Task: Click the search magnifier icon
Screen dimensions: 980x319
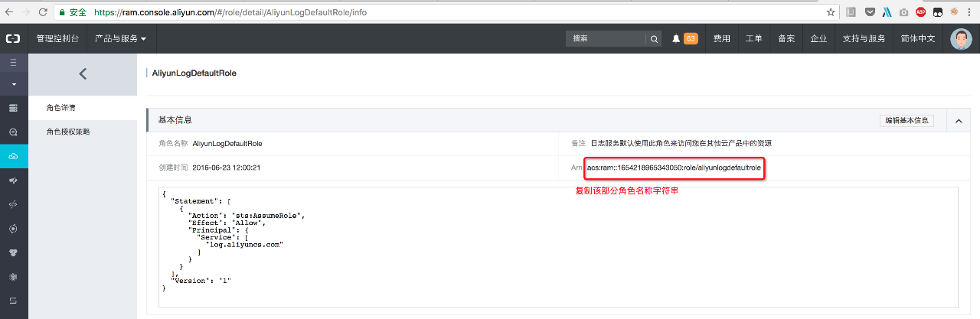Action: point(654,38)
